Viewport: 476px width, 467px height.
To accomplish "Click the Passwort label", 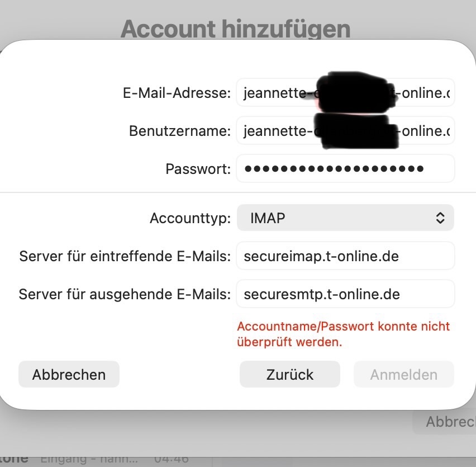I will click(x=198, y=169).
